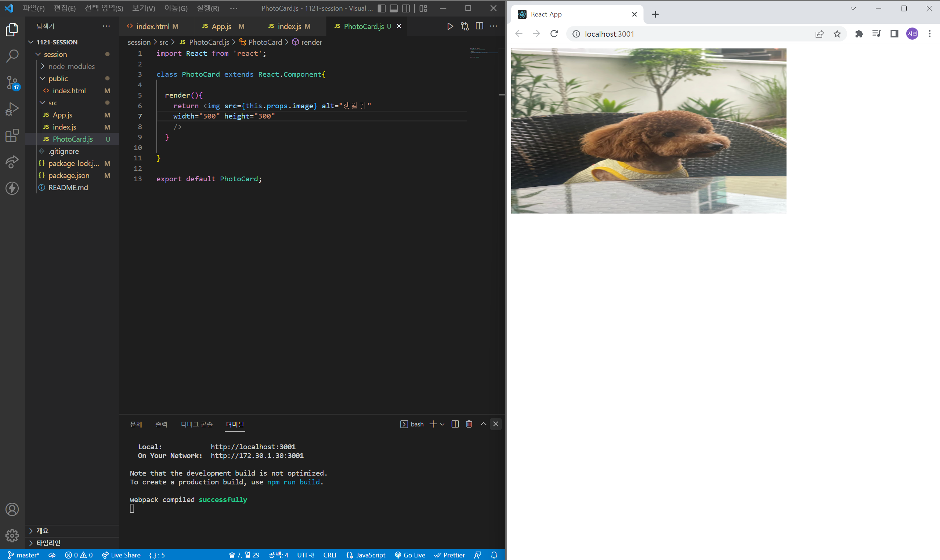The height and width of the screenshot is (560, 940).
Task: Click the Search icon in activity bar
Action: pyautogui.click(x=12, y=56)
